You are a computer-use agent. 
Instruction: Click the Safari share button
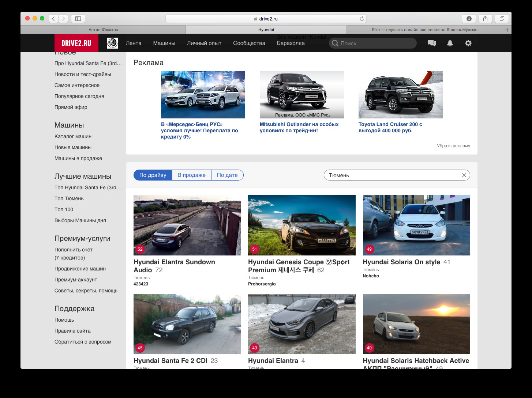click(x=485, y=18)
